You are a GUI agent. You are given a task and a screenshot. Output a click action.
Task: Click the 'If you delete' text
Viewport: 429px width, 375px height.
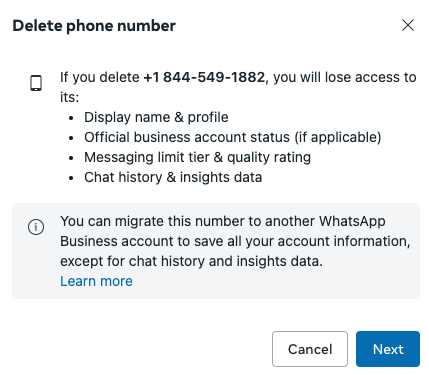(100, 77)
